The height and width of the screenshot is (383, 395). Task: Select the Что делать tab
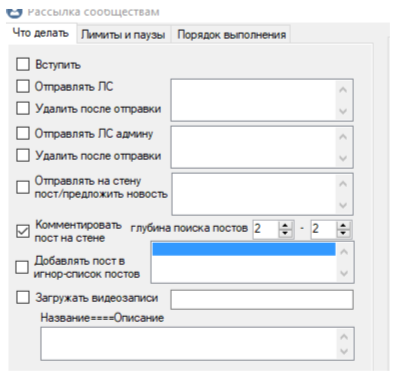tap(41, 33)
